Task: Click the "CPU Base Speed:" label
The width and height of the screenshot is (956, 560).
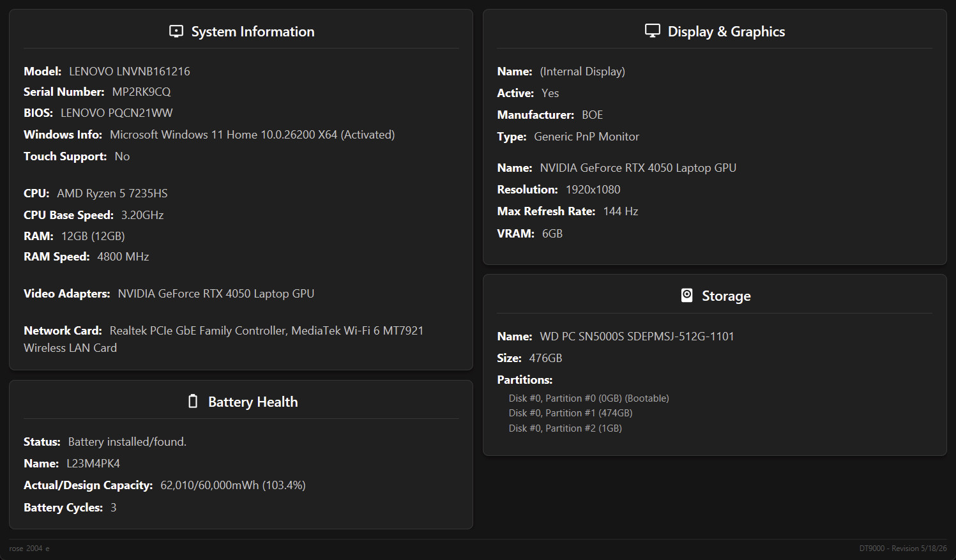Action: click(x=68, y=215)
